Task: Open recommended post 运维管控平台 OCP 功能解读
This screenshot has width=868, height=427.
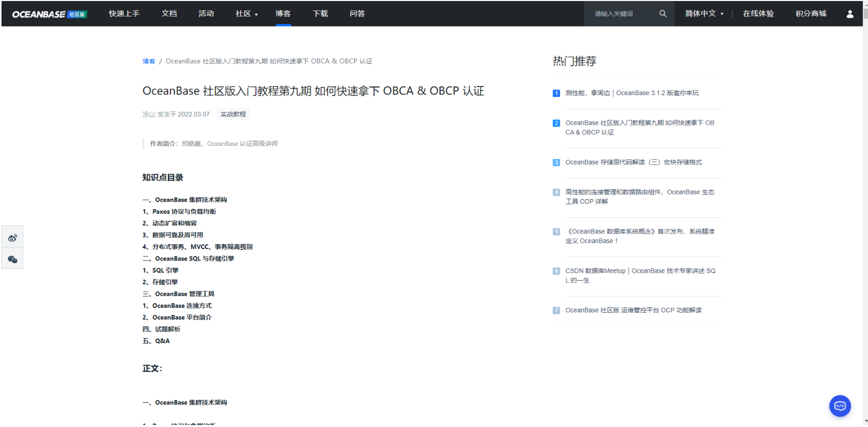Action: (633, 310)
